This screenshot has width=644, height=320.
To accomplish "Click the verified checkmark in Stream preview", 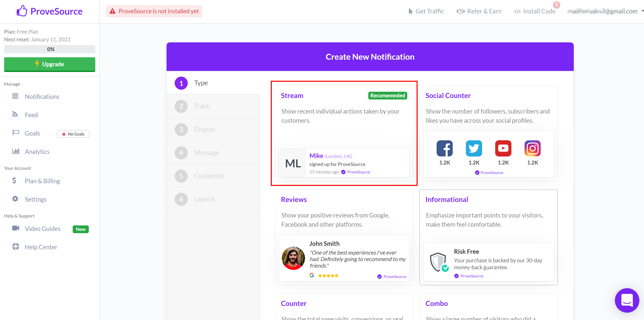I will click(x=343, y=172).
